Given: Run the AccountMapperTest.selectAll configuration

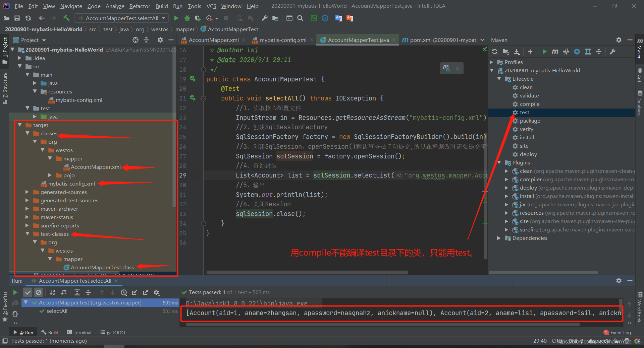Looking at the screenshot, I should pos(176,18).
